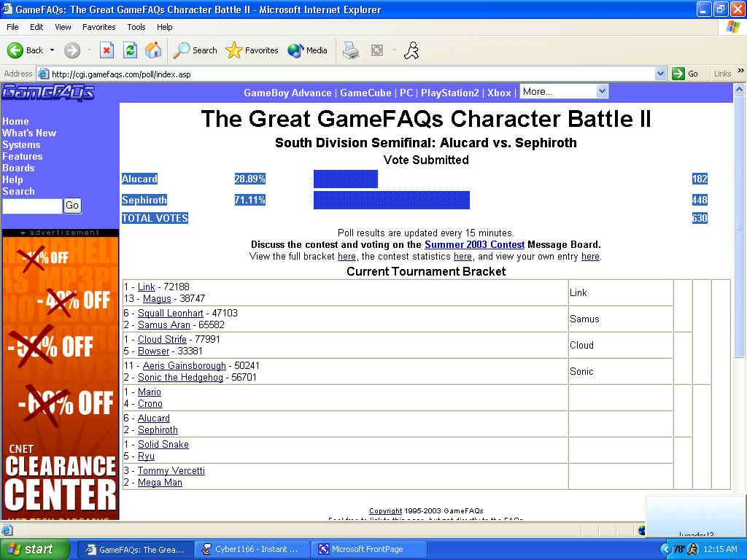Open the File menu
This screenshot has width=747, height=560.
point(13,27)
